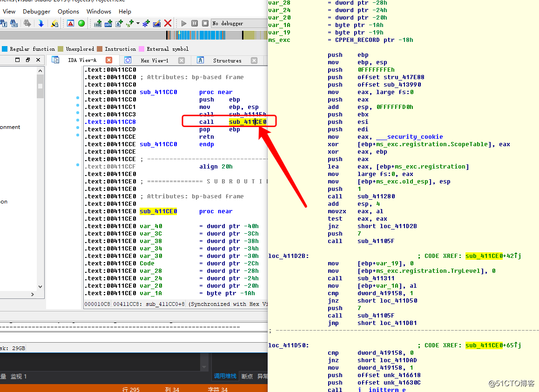The height and width of the screenshot is (392, 539).
Task: Switch to the IDA View-A tab
Action: point(82,60)
